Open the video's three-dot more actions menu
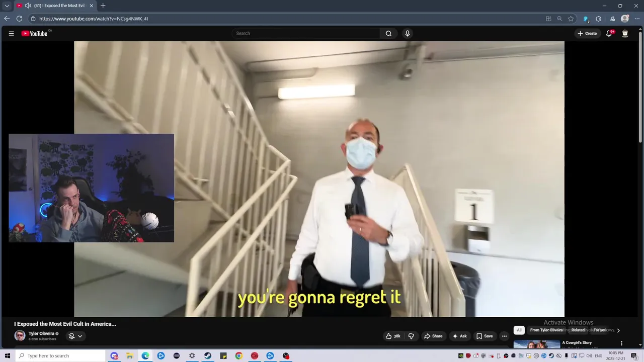This screenshot has width=644, height=362. [x=504, y=336]
